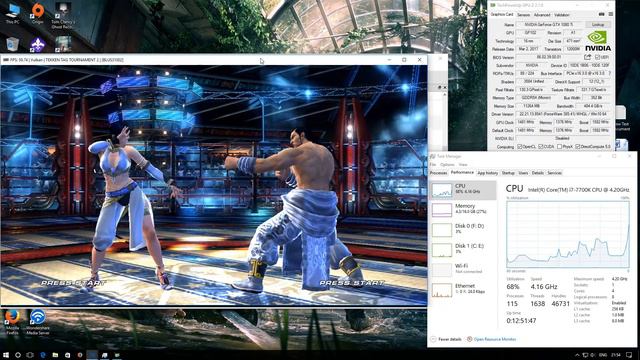Open the Store icon on the taskbar
640x360 pixels.
click(x=67, y=355)
